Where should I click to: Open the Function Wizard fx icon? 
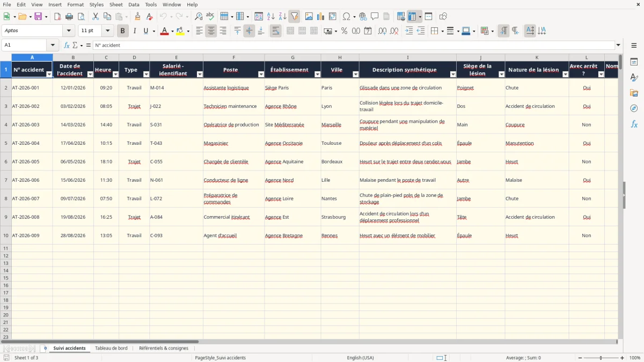[67, 45]
